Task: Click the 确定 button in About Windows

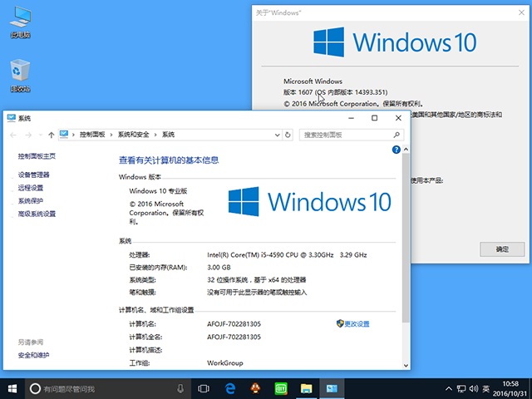Action: point(502,249)
